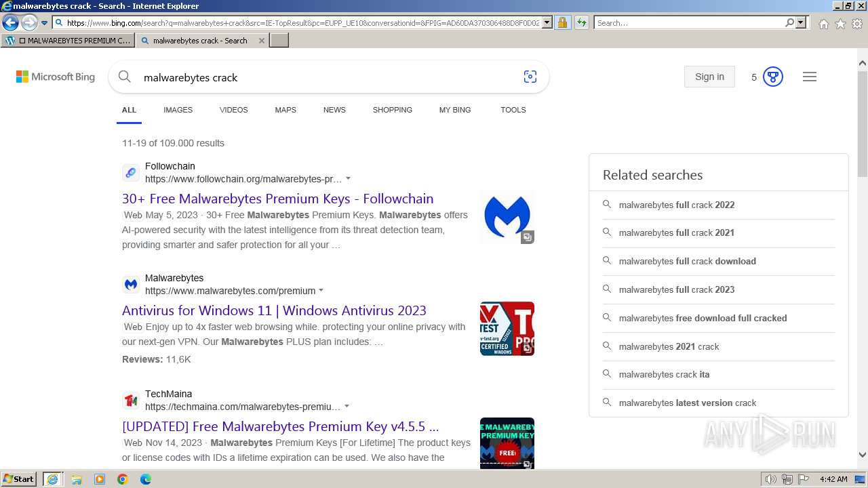Click the security lock icon
Viewport: 868px width, 488px height.
point(562,23)
